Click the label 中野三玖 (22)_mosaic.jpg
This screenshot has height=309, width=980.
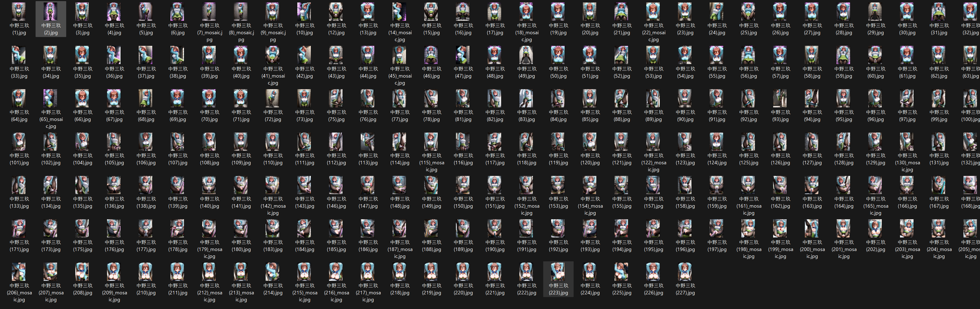click(654, 32)
